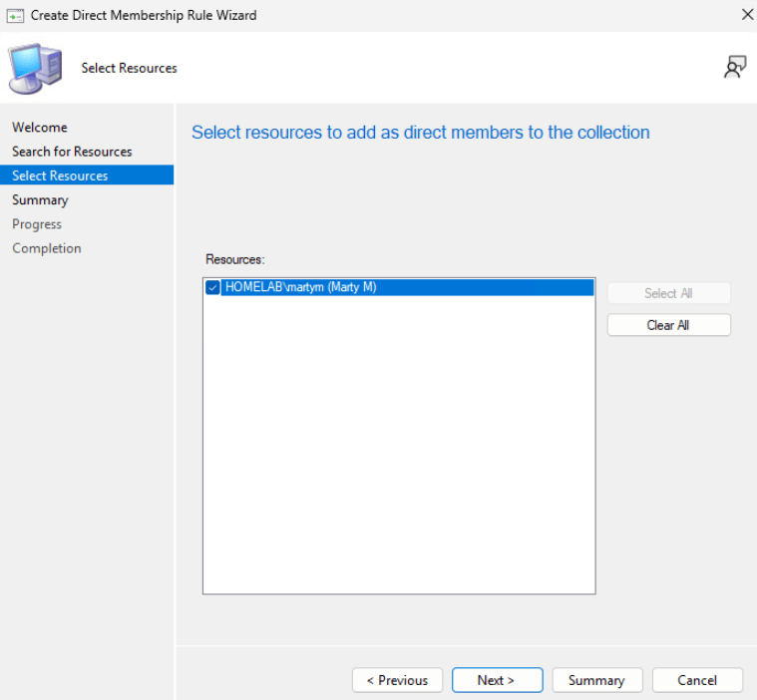The image size is (757, 700).
Task: Click the computer icon in the header
Action: pyautogui.click(x=35, y=68)
